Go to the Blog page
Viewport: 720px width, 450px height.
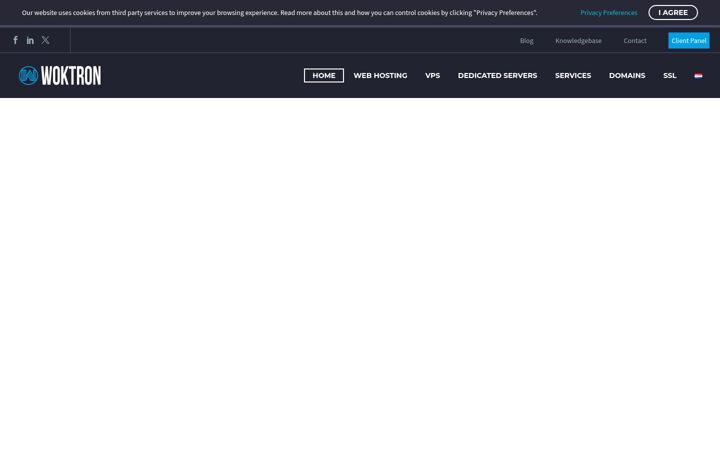tap(527, 40)
